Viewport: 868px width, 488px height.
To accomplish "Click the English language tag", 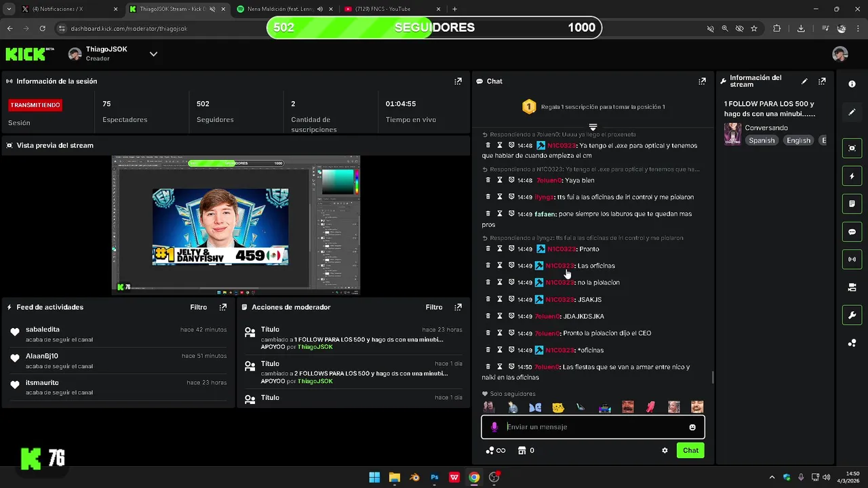I will click(x=798, y=140).
